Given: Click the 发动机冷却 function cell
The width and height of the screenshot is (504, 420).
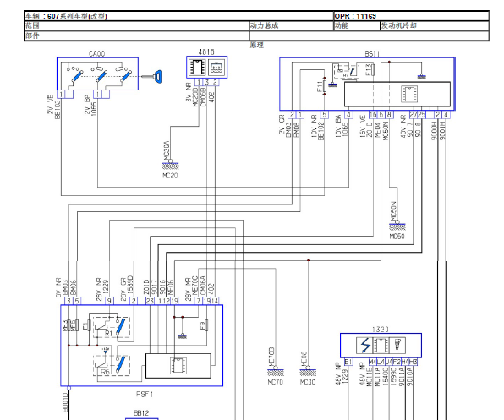Looking at the screenshot, I should [x=435, y=25].
